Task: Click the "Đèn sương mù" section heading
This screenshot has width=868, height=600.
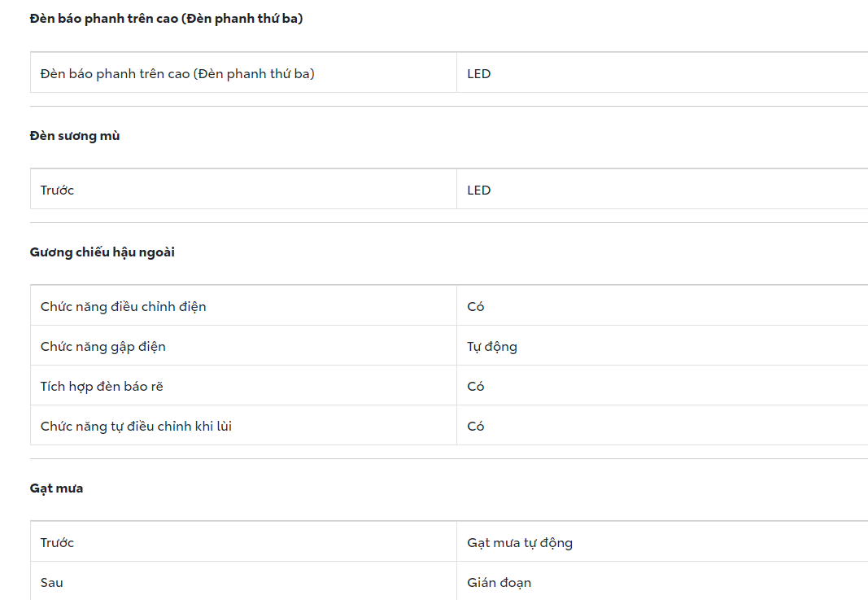Action: (x=75, y=136)
